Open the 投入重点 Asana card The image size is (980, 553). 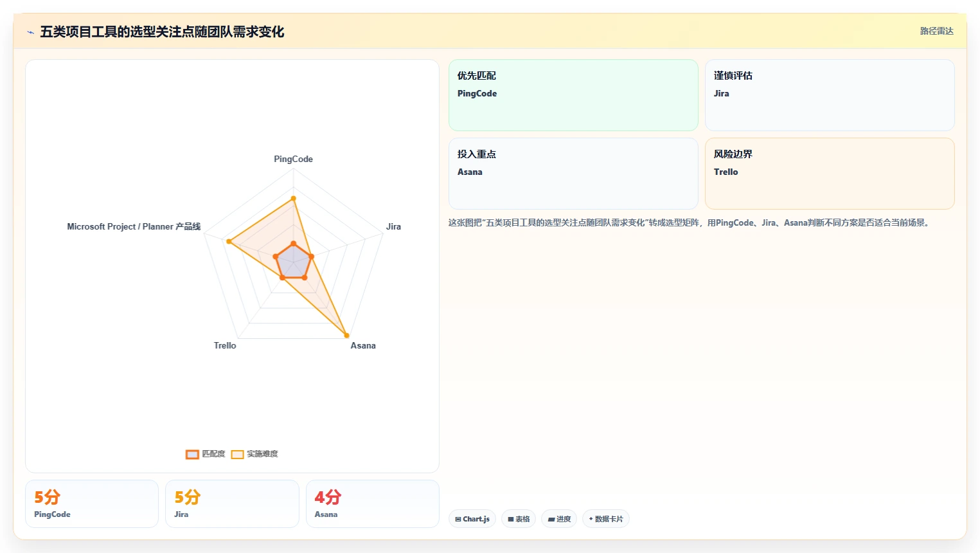(x=573, y=174)
